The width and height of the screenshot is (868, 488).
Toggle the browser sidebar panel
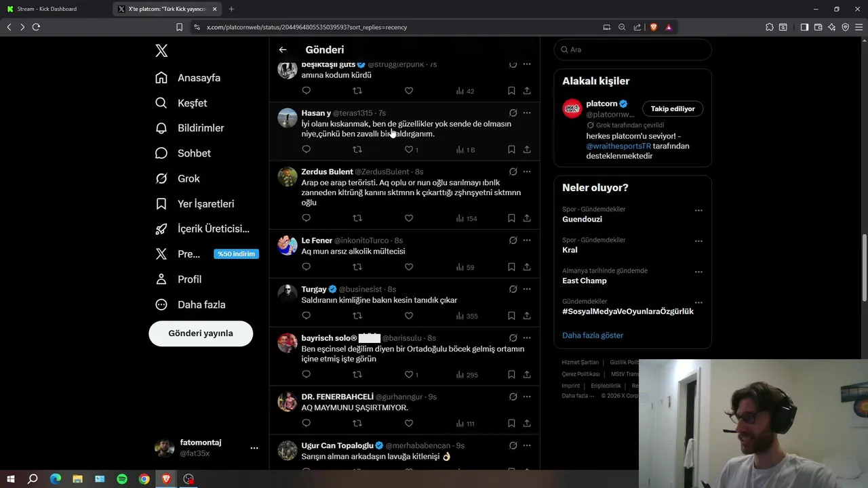coord(804,27)
